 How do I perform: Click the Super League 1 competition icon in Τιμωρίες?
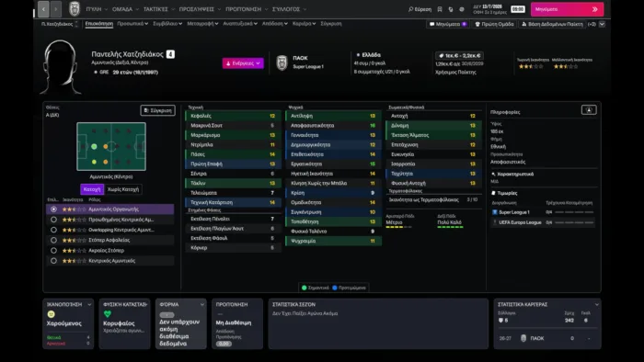point(495,212)
